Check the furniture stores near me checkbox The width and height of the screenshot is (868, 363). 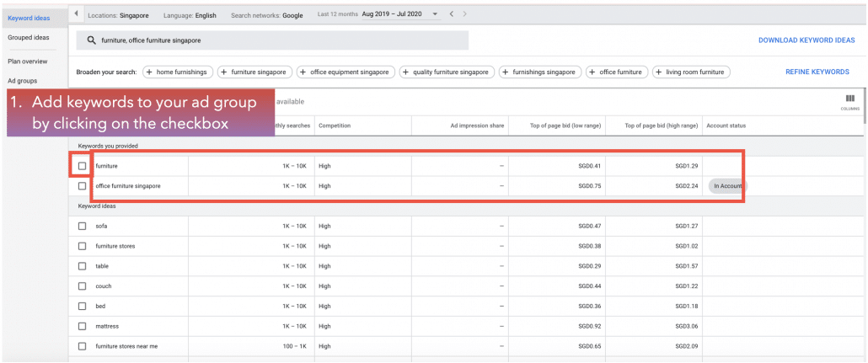82,346
